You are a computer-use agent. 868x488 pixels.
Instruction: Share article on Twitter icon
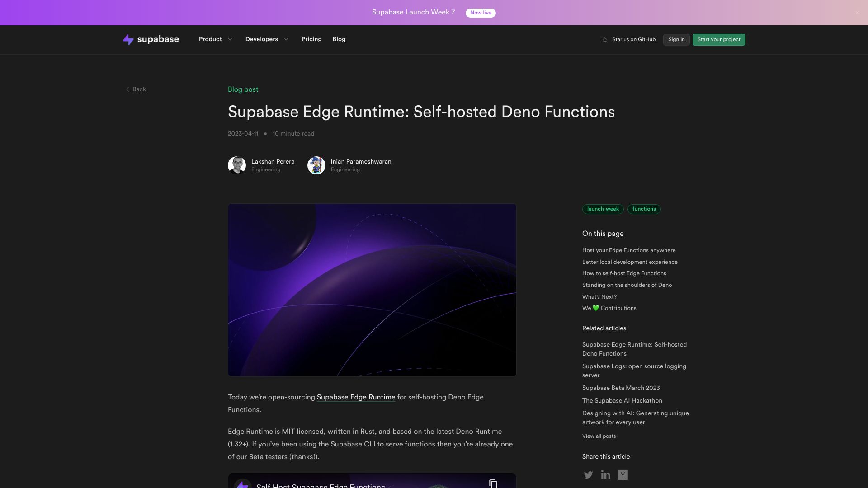(x=588, y=475)
